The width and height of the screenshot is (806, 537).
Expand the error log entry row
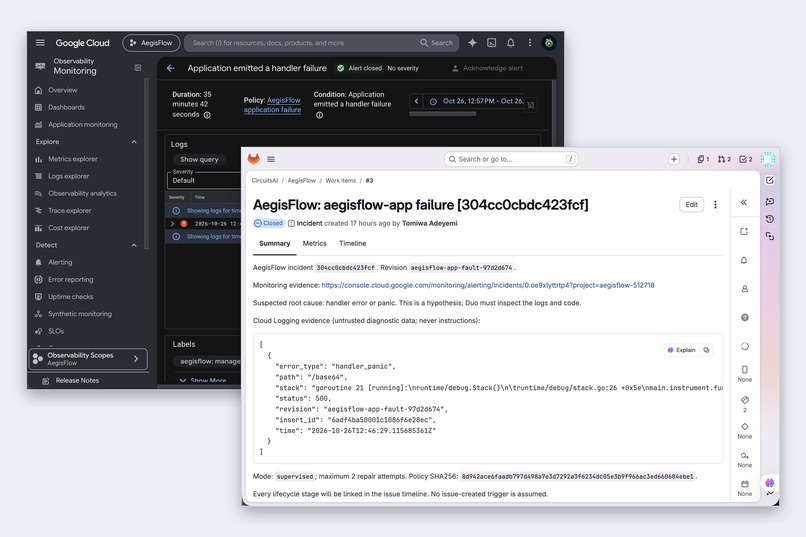(x=172, y=224)
